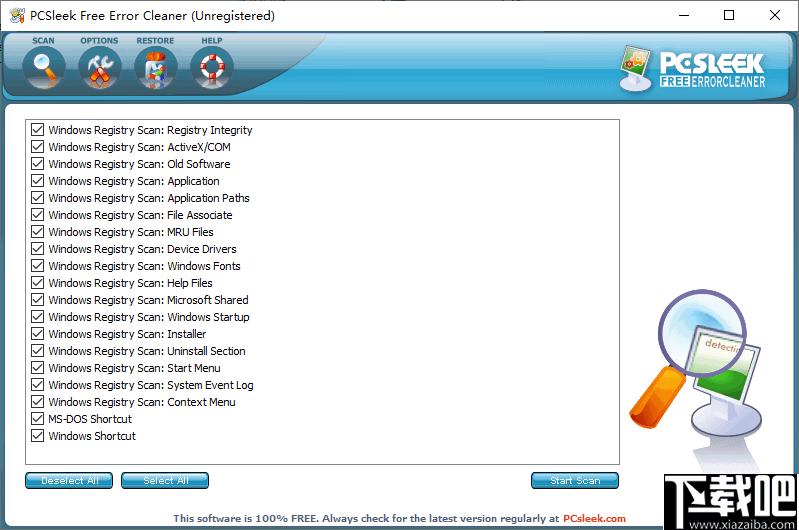Open the Scan magnifier icon
Viewport: 799px width, 530px height.
[44, 68]
